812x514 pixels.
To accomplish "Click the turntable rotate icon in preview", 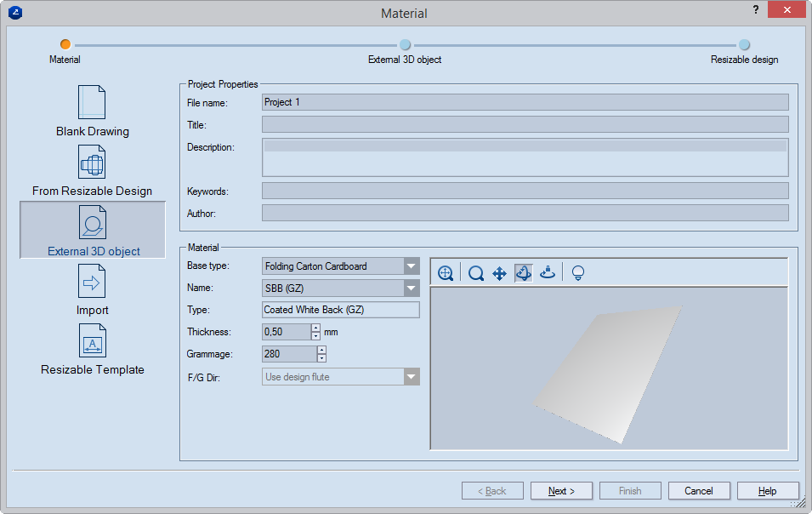I will pos(548,273).
